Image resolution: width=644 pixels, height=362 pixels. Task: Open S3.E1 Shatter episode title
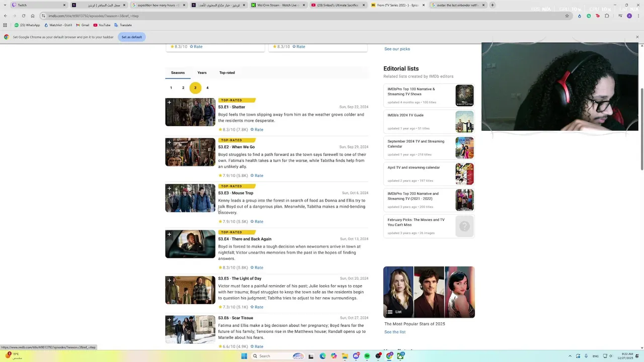pos(231,107)
